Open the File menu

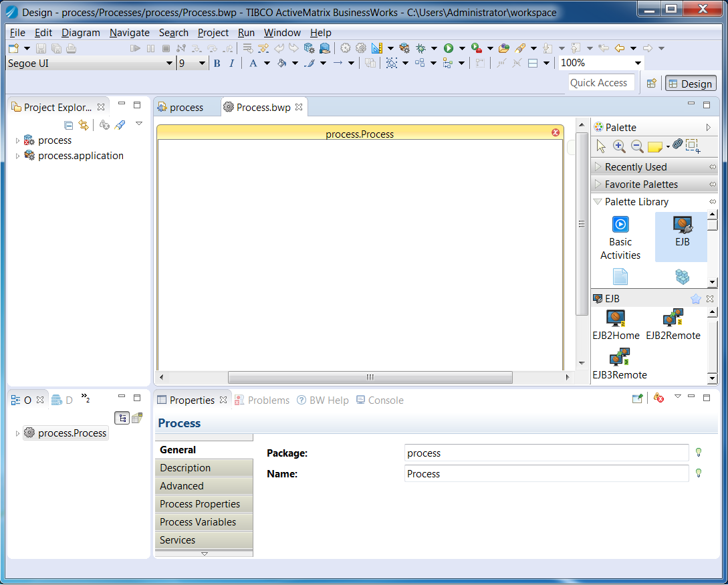17,33
